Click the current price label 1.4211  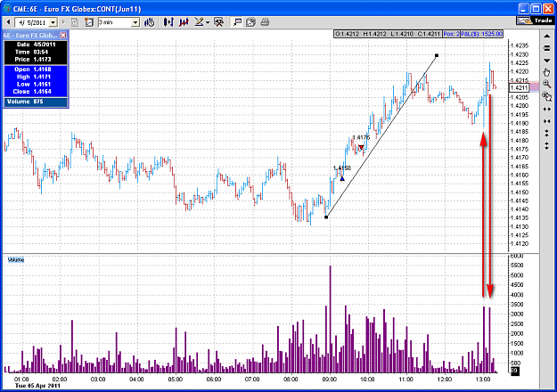pyautogui.click(x=519, y=87)
